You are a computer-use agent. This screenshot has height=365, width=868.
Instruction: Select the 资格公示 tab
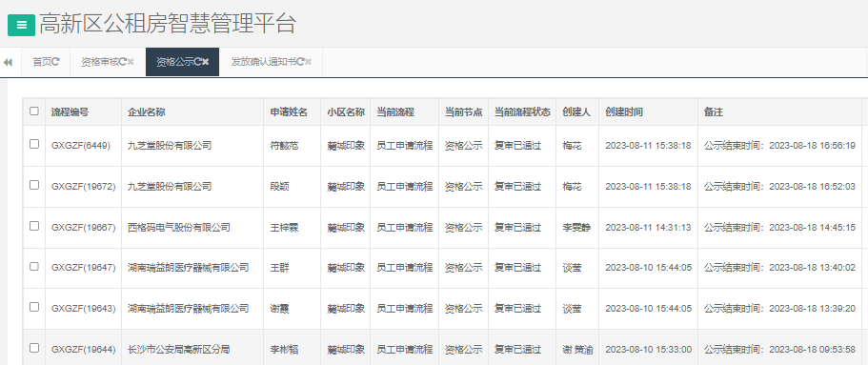coord(183,62)
